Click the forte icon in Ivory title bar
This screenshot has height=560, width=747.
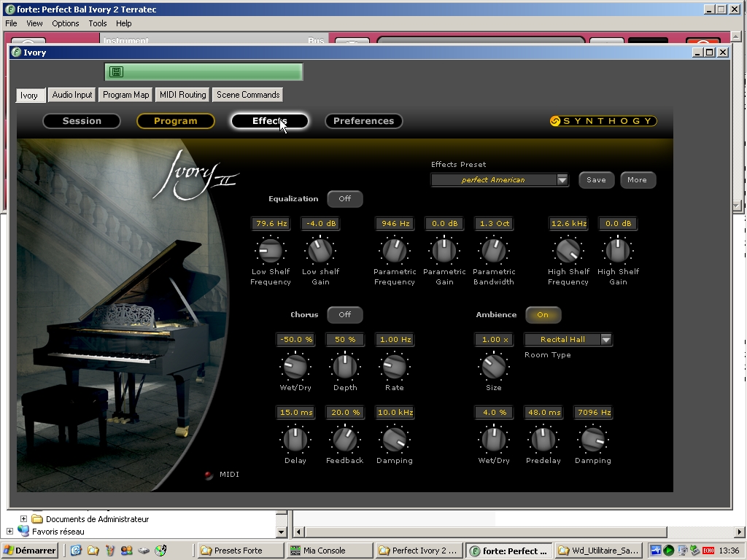pos(17,52)
